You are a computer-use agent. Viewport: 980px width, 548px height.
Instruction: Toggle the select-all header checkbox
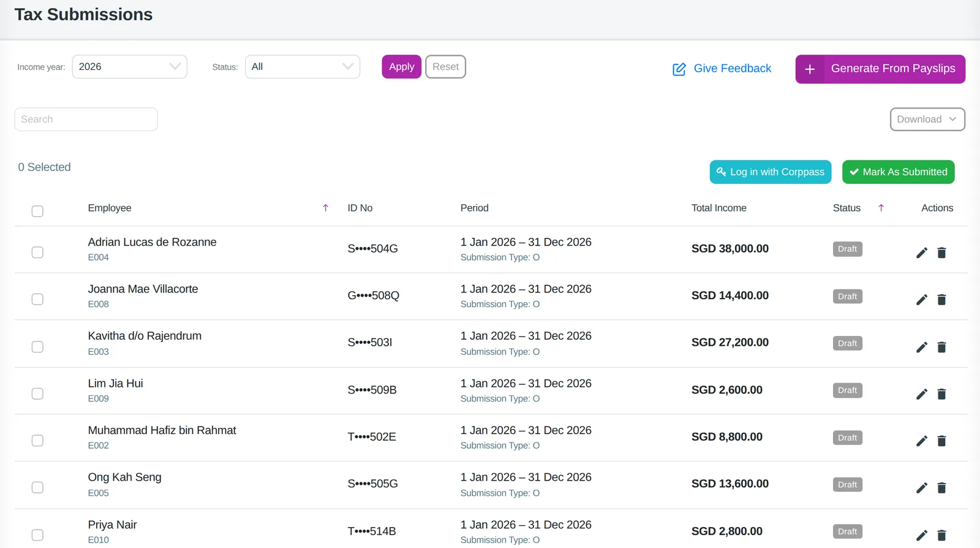coord(37,211)
